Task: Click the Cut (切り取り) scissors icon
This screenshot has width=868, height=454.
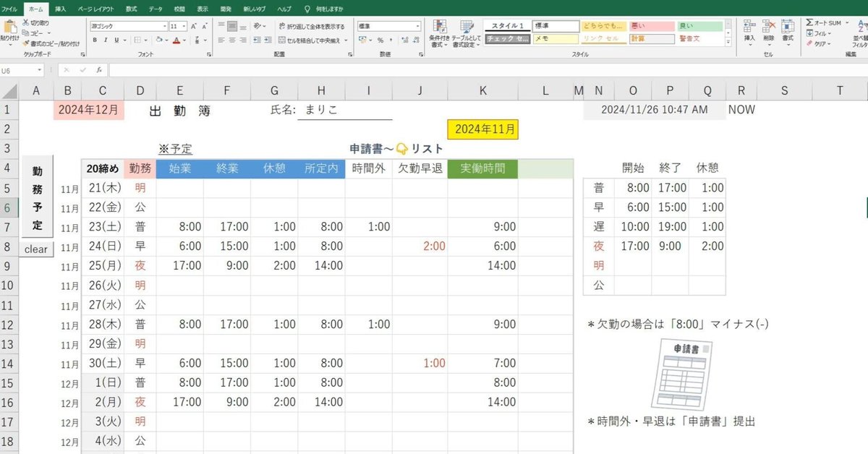Action: click(26, 23)
